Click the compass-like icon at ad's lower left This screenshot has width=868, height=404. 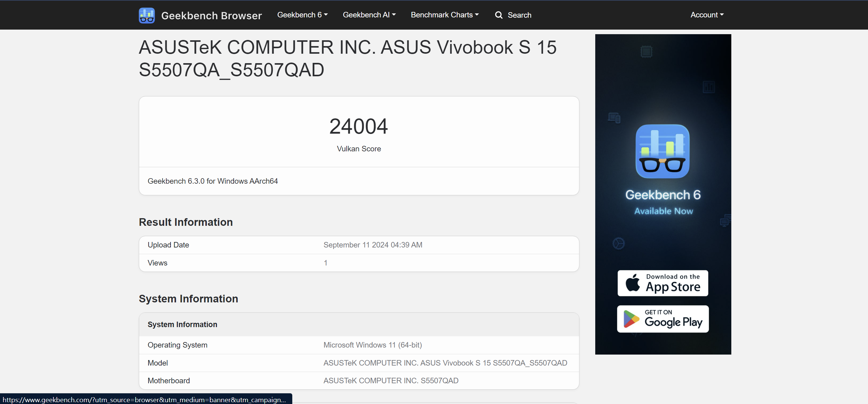coord(618,243)
